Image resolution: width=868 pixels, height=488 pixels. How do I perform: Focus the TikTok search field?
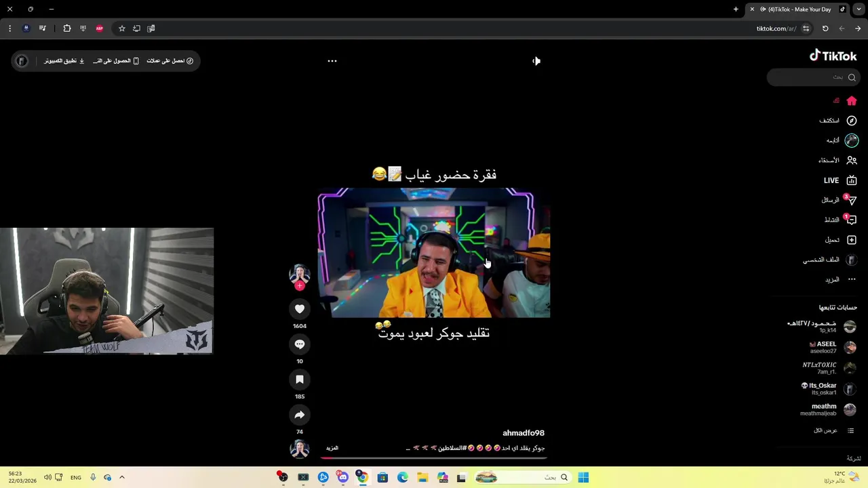[x=814, y=77]
